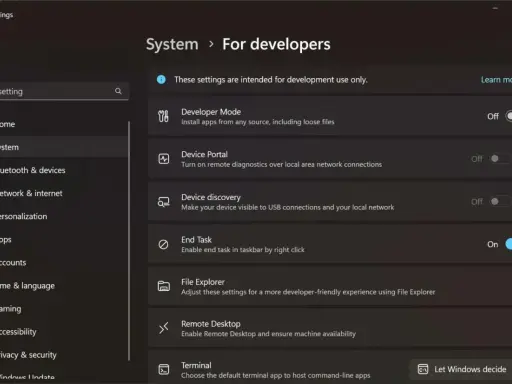Click 'These settings are intended for development' text

pyautogui.click(x=271, y=80)
